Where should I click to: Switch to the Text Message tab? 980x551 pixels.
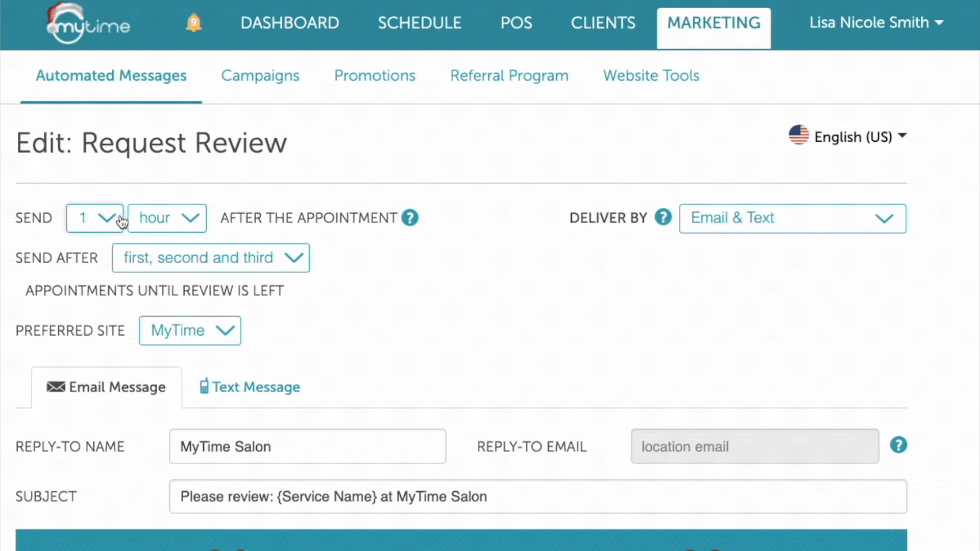[x=250, y=387]
